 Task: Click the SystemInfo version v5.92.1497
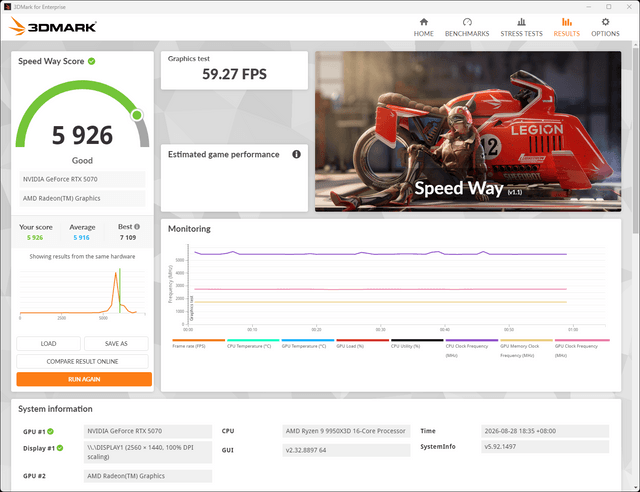pos(545,447)
